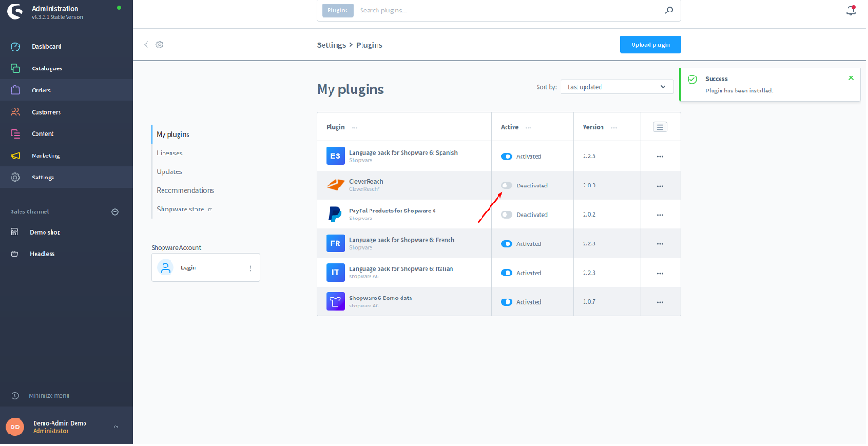Click the add Sales Channel plus icon
The width and height of the screenshot is (868, 446).
pos(115,211)
